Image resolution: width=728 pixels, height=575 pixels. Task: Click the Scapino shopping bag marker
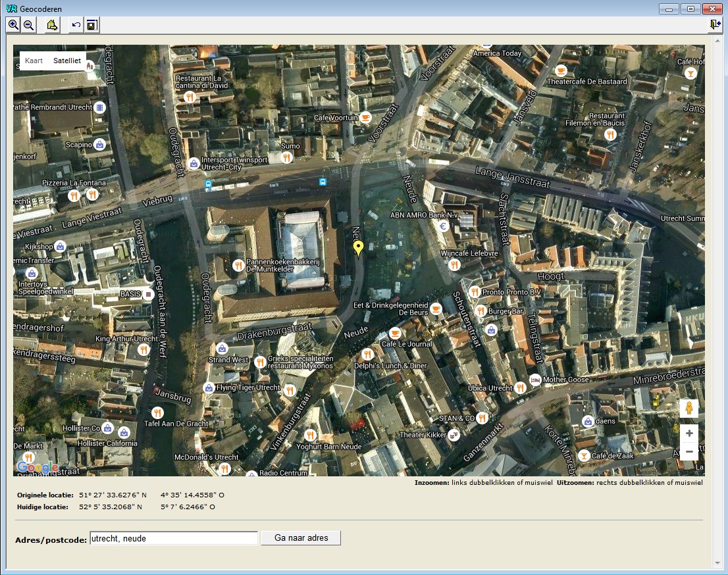99,144
